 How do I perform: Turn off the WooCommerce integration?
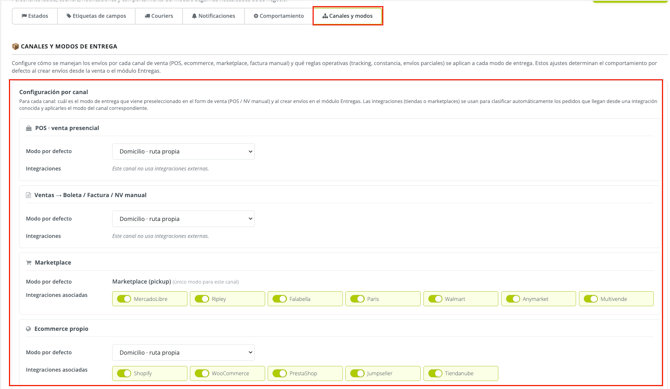(202, 373)
